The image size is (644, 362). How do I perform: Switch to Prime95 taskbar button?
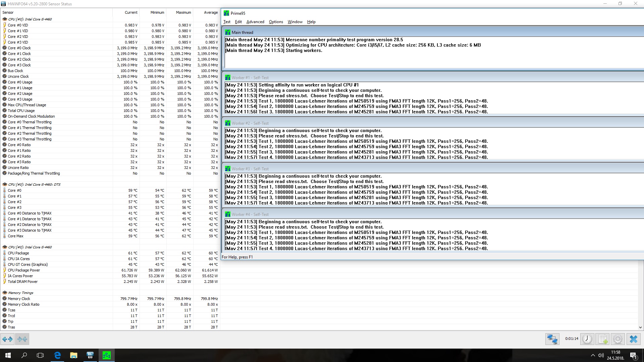(x=106, y=355)
